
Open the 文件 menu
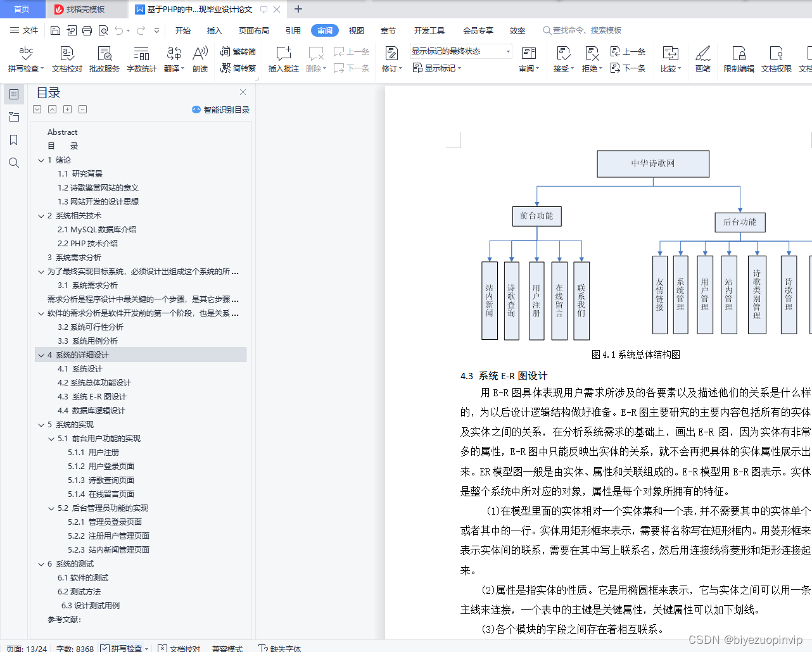pyautogui.click(x=24, y=30)
